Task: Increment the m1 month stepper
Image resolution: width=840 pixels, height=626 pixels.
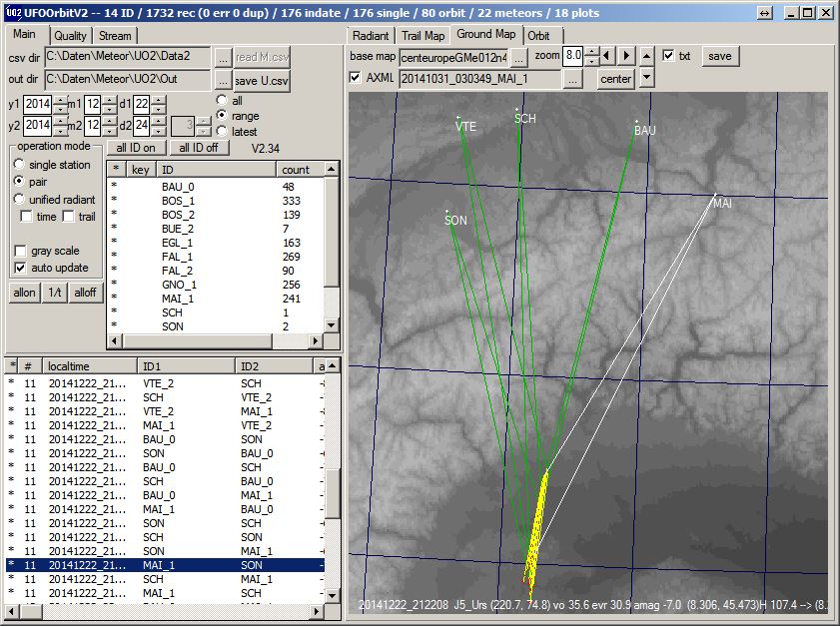Action: [x=108, y=101]
